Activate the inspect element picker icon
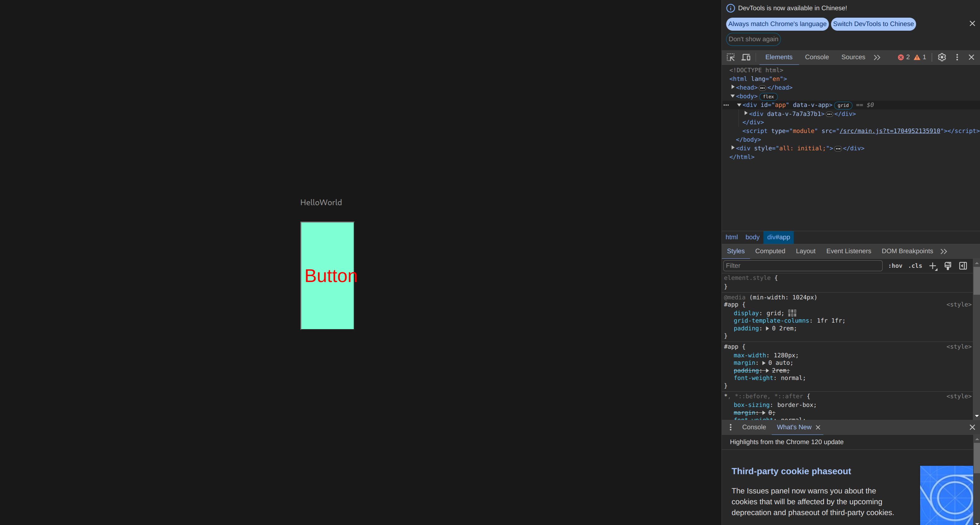 coord(731,57)
